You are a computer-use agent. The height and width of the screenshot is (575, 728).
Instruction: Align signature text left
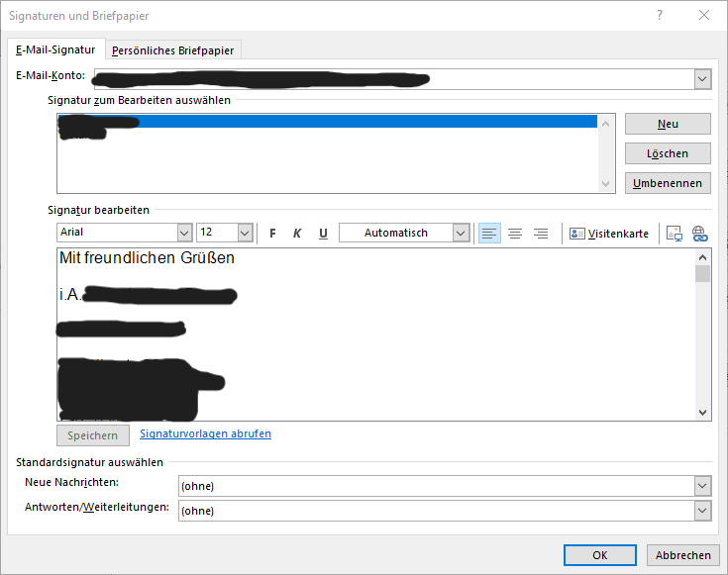click(x=489, y=233)
